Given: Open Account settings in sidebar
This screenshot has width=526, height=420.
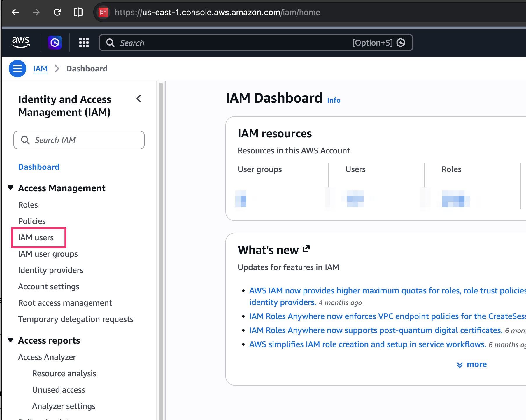Looking at the screenshot, I should 49,286.
